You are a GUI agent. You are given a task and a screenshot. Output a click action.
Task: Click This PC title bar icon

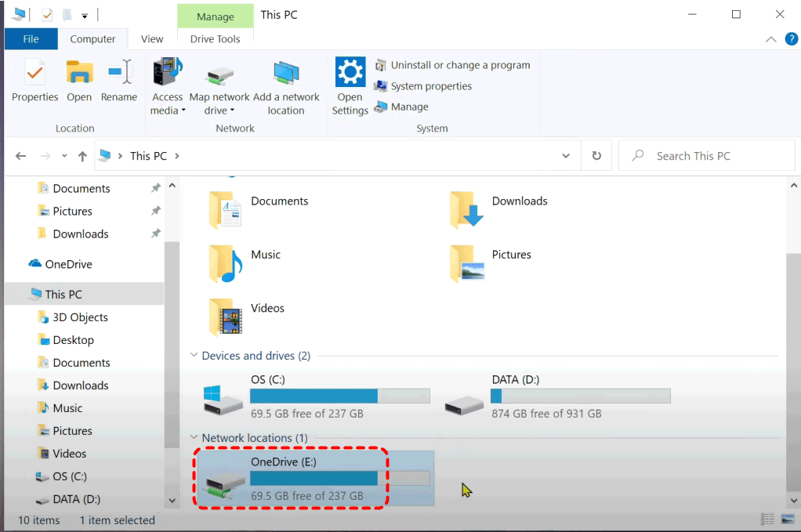(x=18, y=14)
